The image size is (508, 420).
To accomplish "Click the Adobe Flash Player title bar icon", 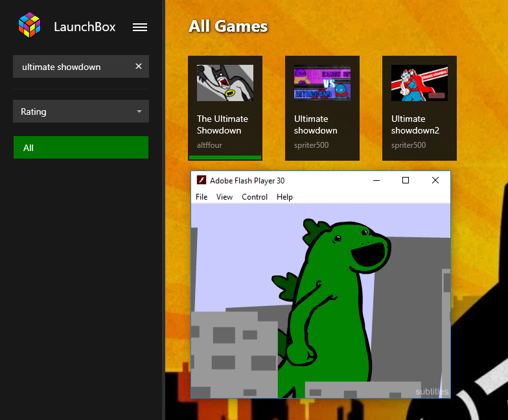I will (x=202, y=181).
